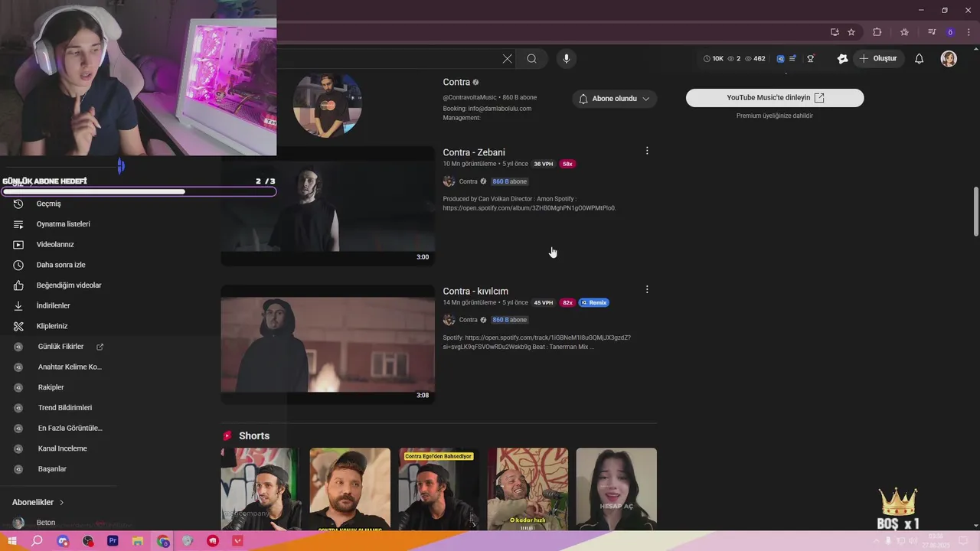The width and height of the screenshot is (980, 551).
Task: Click the install app icon in the address bar
Action: pyautogui.click(x=835, y=32)
